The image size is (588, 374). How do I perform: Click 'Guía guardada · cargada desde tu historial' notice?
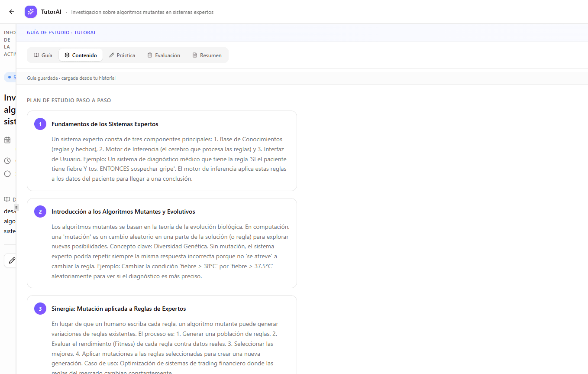click(71, 78)
